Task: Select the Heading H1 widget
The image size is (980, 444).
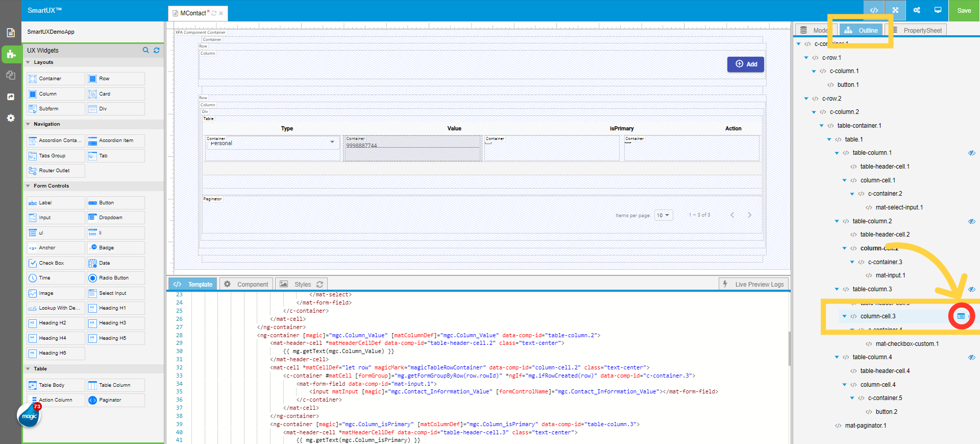Action: (x=115, y=308)
